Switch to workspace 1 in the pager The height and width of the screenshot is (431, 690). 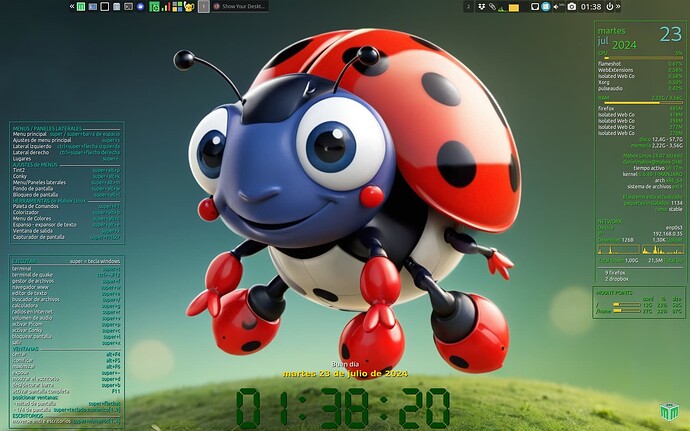coord(204,6)
